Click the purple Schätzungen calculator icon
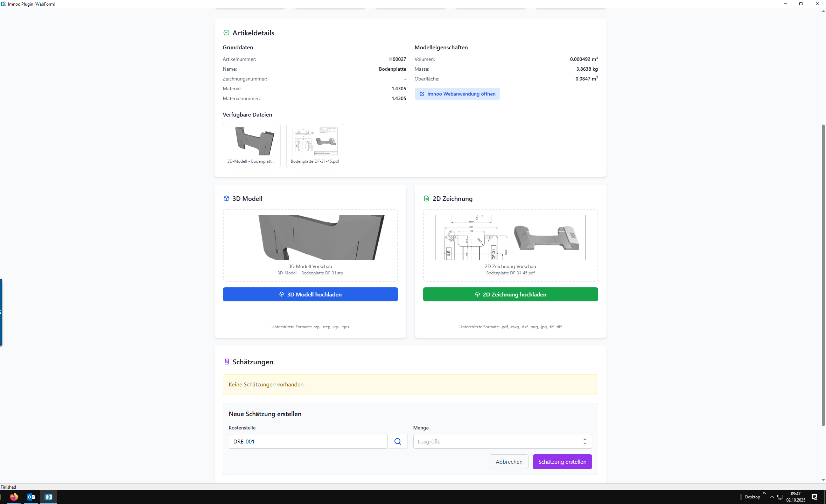The height and width of the screenshot is (504, 826). pos(226,362)
